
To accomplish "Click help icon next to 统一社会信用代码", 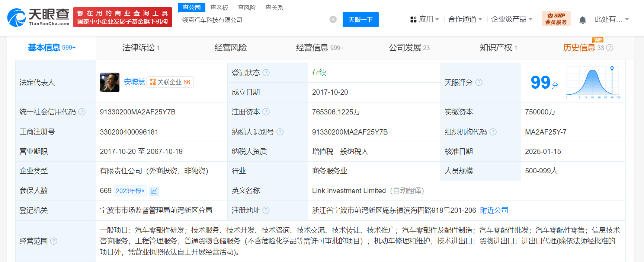I will coord(82,112).
